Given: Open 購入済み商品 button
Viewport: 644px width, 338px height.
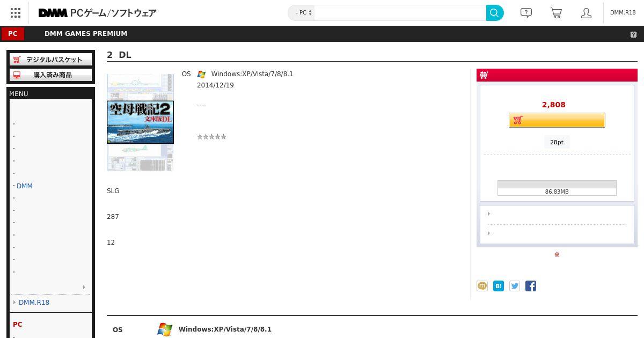Looking at the screenshot, I should [x=50, y=75].
